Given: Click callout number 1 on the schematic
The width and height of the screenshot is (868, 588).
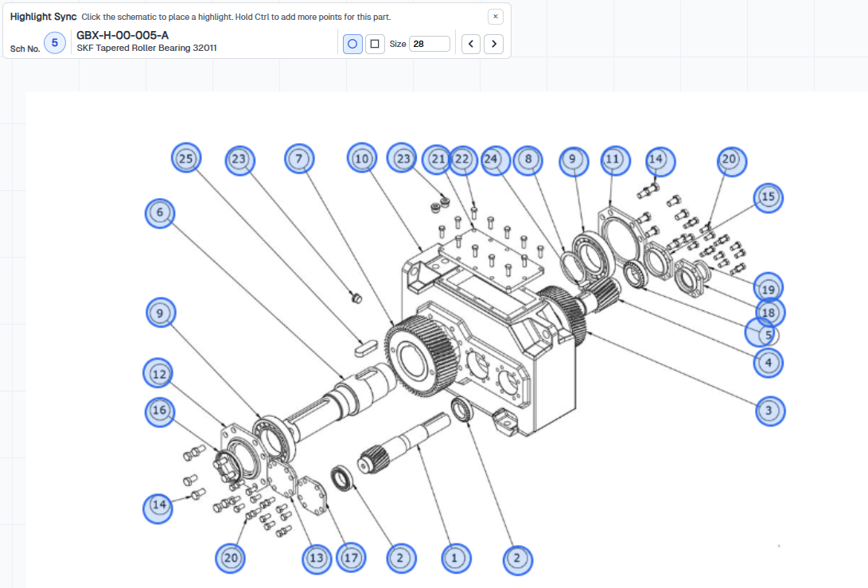Looking at the screenshot, I should (x=456, y=558).
